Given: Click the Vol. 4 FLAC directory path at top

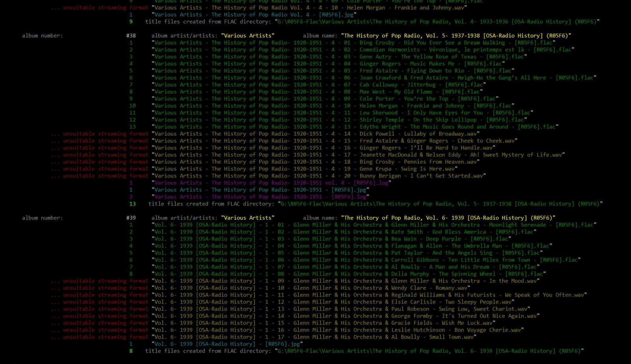Looking at the screenshot, I should tap(437, 22).
